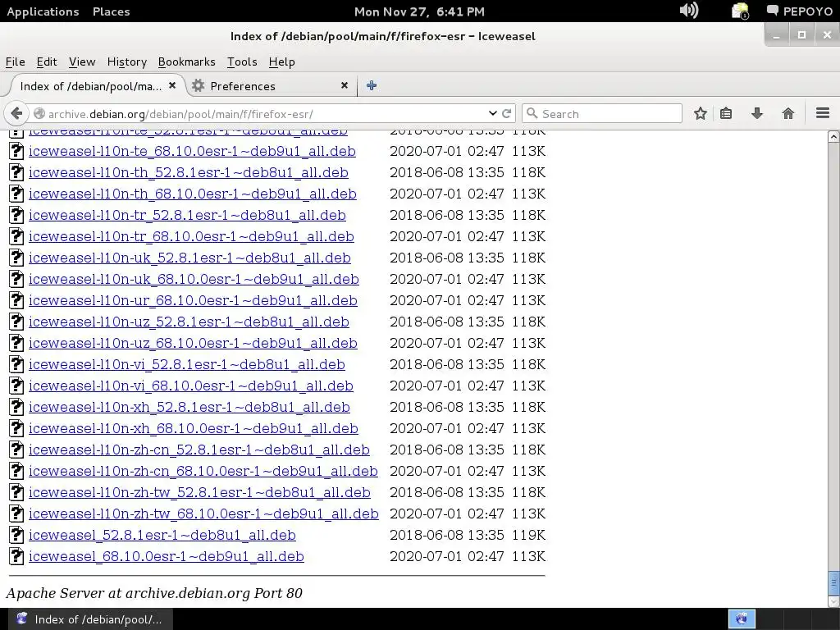
Task: Download iceweasel-l10n-tr_52.8.1esr-1~deb8u1_all.deb
Action: coord(187,215)
